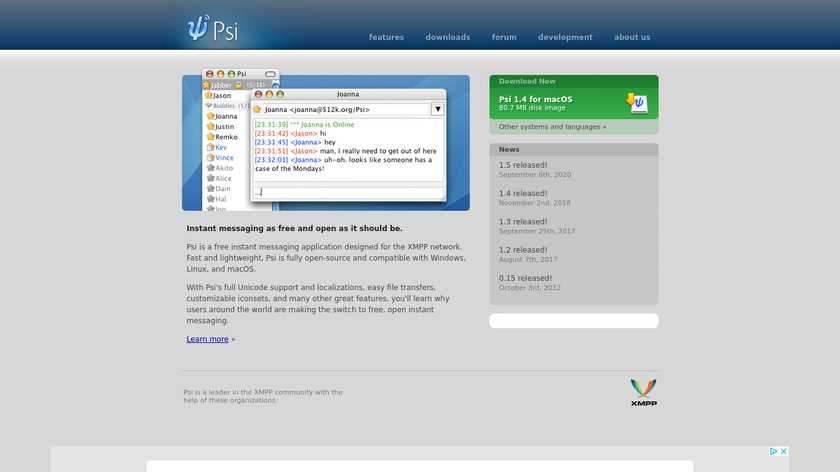Click the 80.7 MB disk image text
The image size is (840, 472).
532,108
